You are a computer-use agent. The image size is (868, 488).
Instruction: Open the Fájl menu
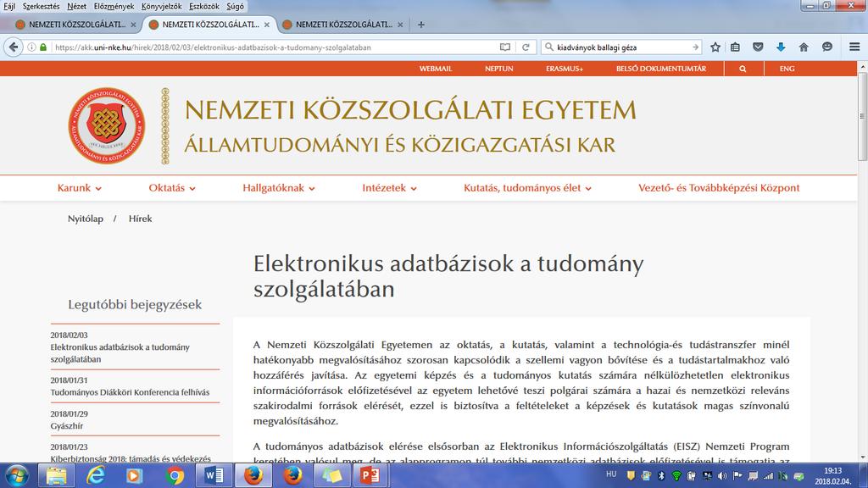pos(9,7)
